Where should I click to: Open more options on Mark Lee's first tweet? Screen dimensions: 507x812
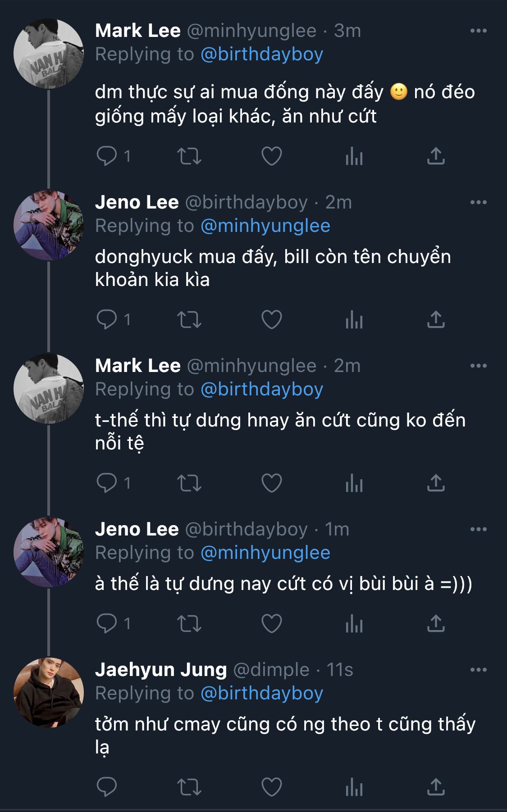(x=478, y=31)
